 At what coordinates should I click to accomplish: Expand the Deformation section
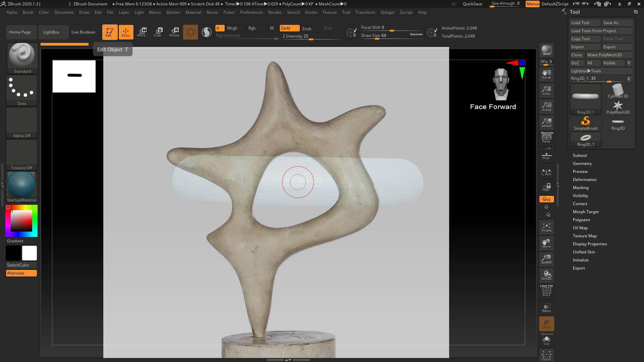coord(584,180)
